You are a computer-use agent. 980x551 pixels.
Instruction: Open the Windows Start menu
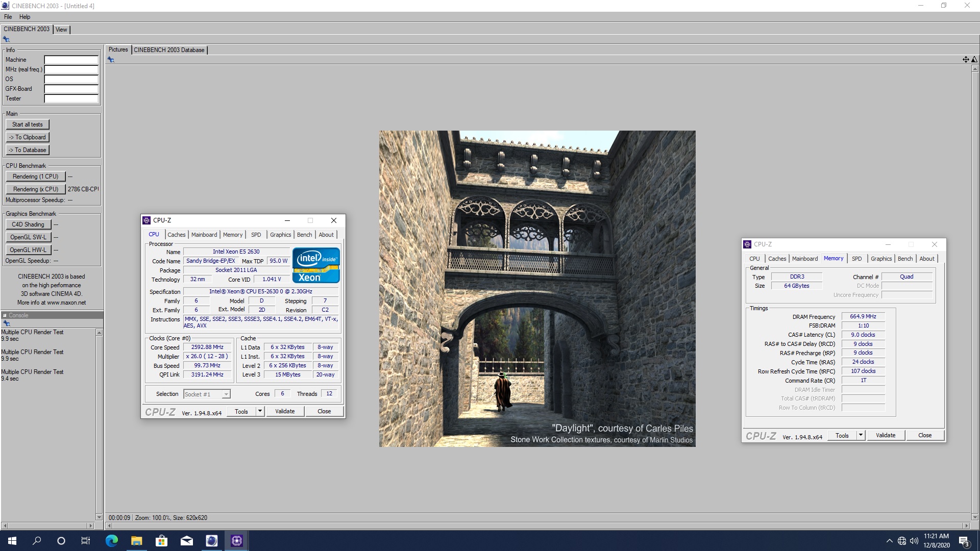click(12, 541)
